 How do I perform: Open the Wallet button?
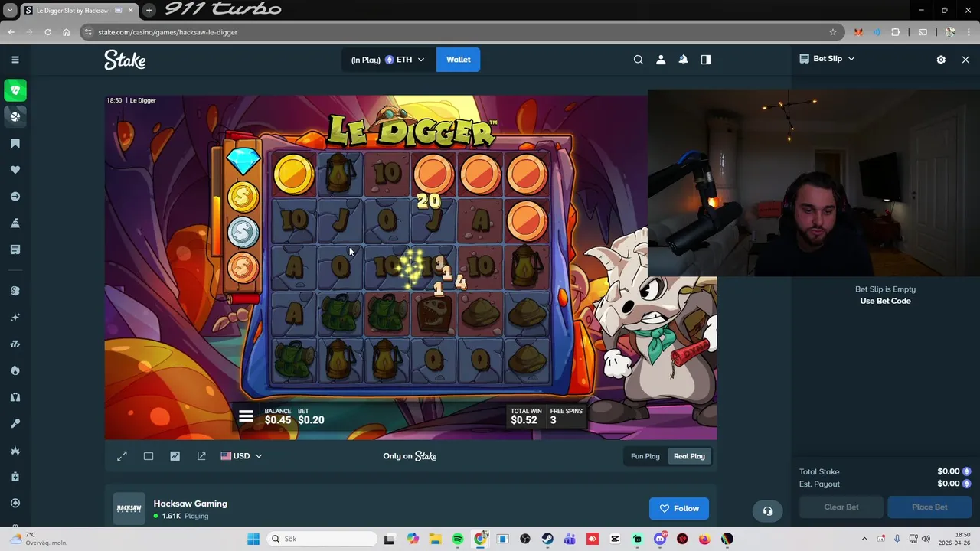click(458, 60)
